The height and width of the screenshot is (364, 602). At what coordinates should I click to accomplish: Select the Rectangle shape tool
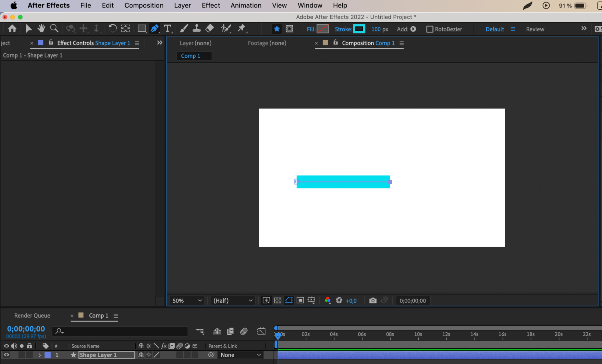pyautogui.click(x=142, y=29)
